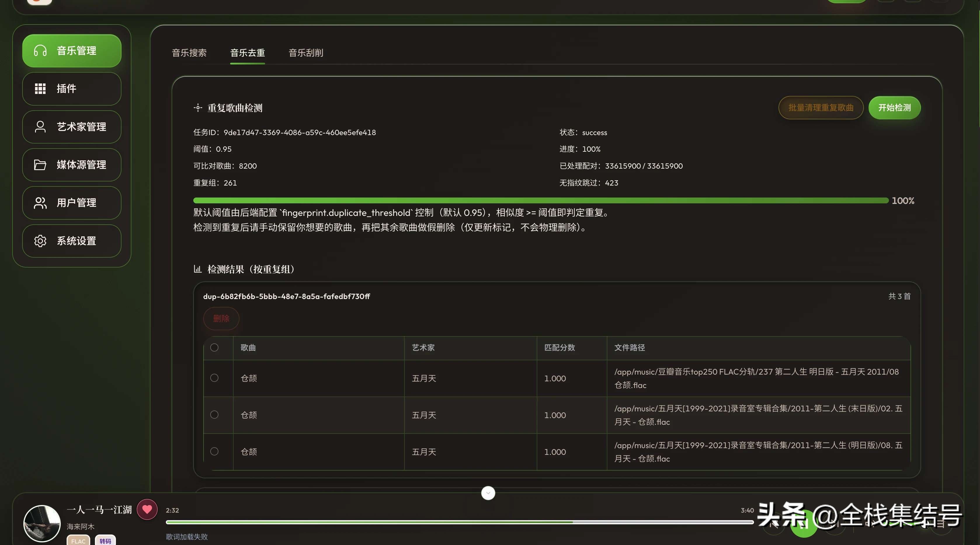
Task: Open the album cover thumbnail in the player
Action: point(42,523)
